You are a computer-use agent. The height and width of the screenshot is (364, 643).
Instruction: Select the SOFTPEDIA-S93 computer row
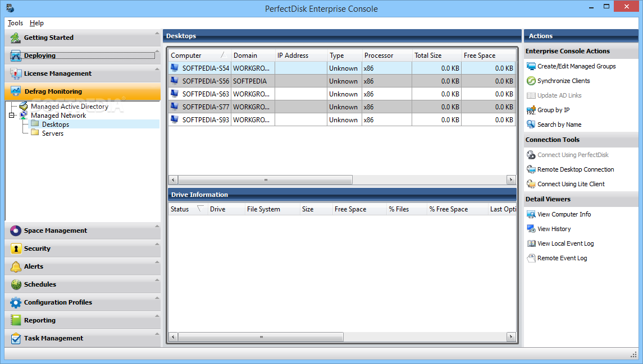tap(341, 119)
